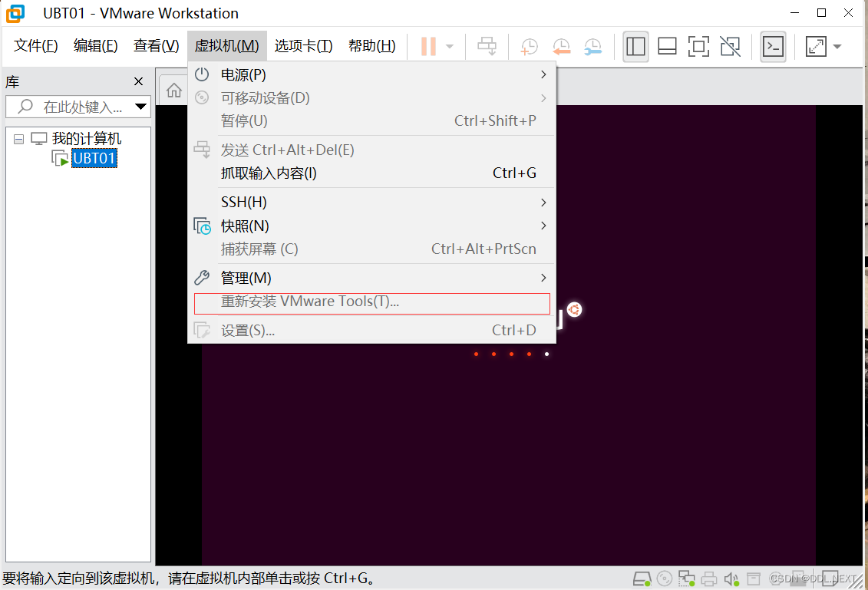Open the snapshot manager toolbar icon
This screenshot has width=868, height=590.
[x=593, y=47]
